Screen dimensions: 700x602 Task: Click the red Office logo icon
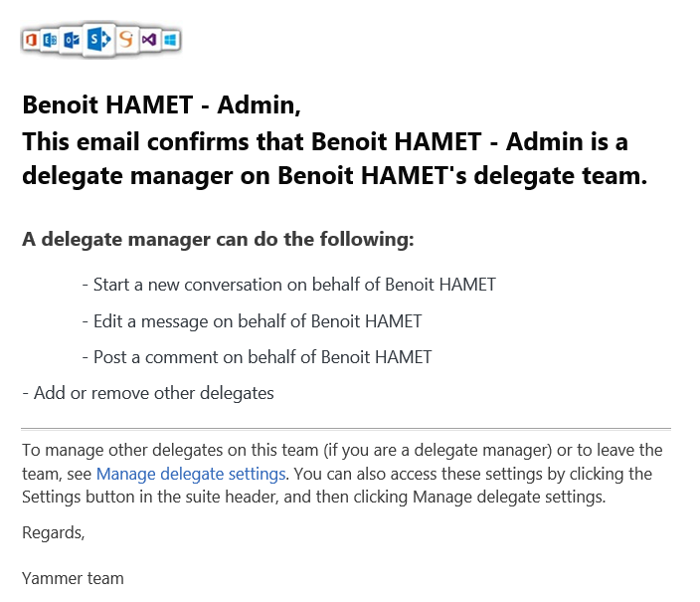[x=32, y=40]
